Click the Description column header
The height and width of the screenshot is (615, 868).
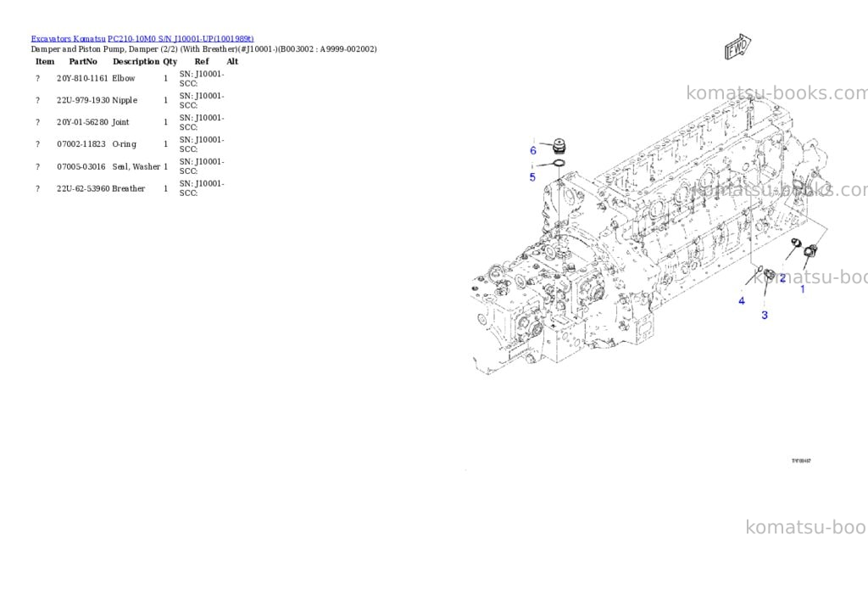click(136, 61)
